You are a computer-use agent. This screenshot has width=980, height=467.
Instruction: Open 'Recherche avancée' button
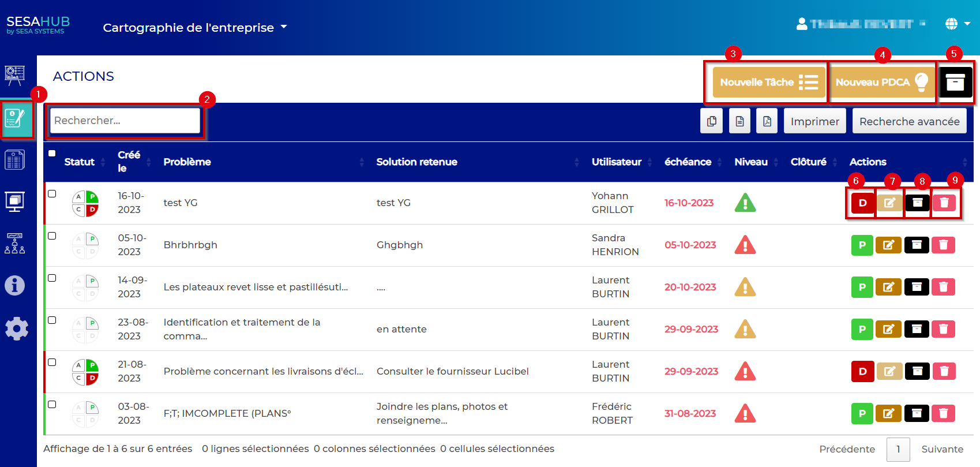point(909,121)
